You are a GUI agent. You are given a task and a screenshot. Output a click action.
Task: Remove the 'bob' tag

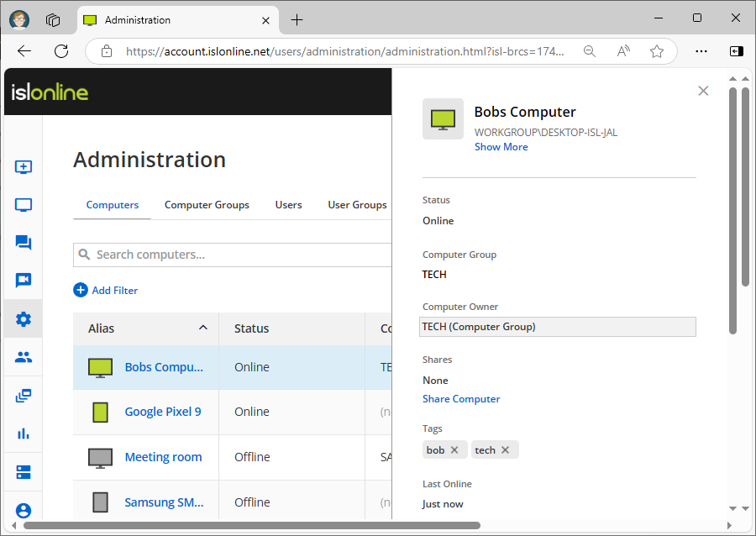pos(454,450)
